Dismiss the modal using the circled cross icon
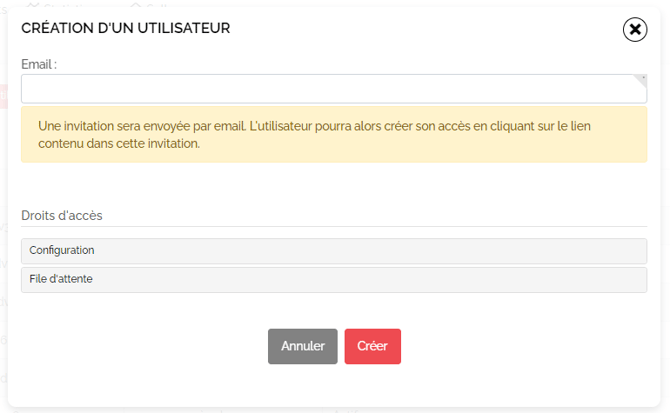 point(635,29)
